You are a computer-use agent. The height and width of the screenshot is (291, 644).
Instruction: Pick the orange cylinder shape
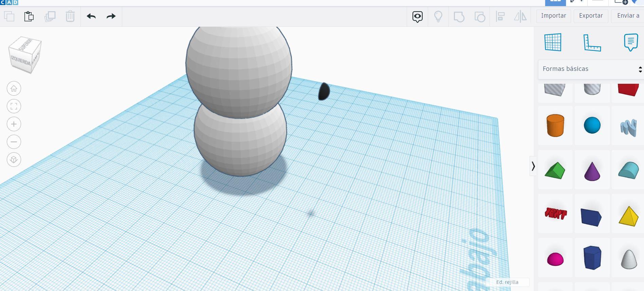(555, 125)
